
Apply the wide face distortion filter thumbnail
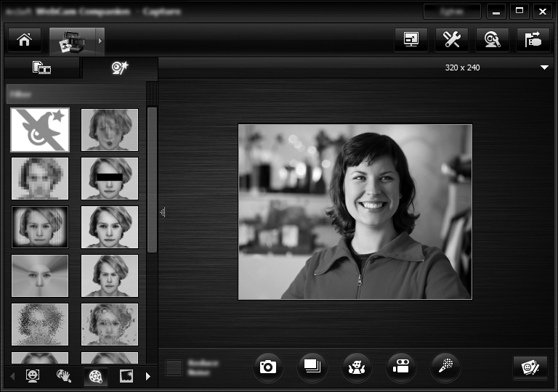tap(110, 227)
